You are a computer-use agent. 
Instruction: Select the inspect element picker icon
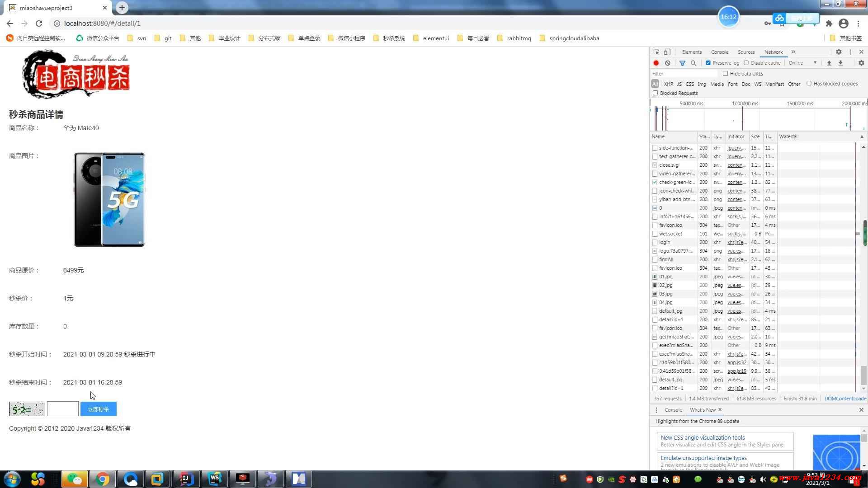[656, 52]
